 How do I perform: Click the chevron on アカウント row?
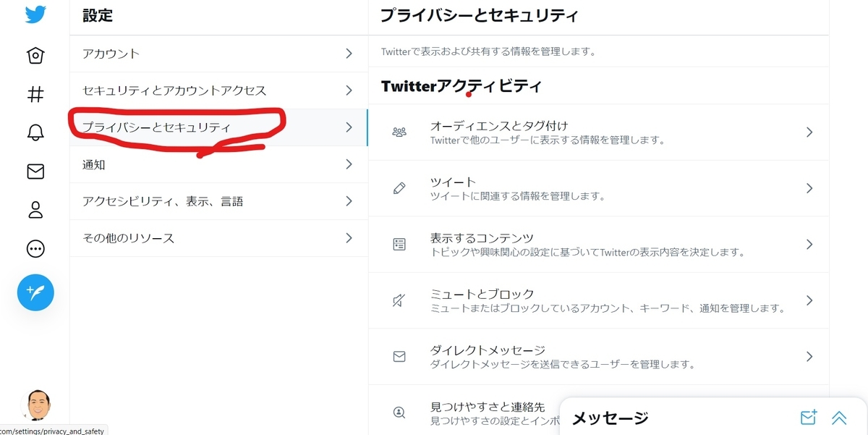pyautogui.click(x=349, y=54)
